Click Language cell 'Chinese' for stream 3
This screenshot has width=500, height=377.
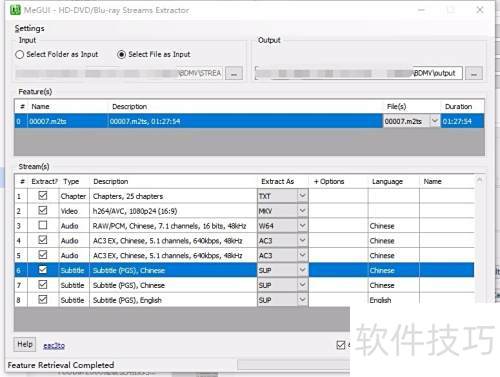tap(394, 226)
